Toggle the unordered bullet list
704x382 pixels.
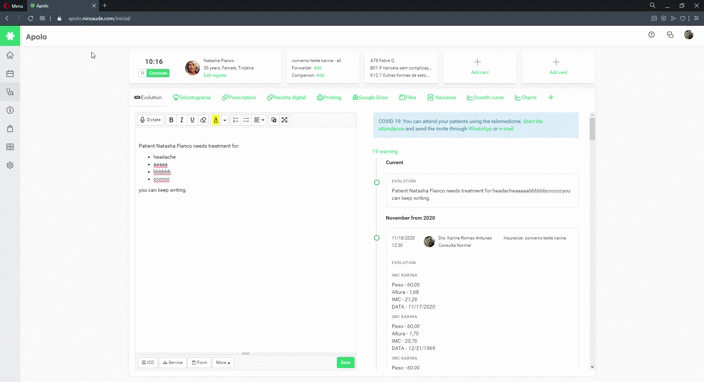coord(246,120)
